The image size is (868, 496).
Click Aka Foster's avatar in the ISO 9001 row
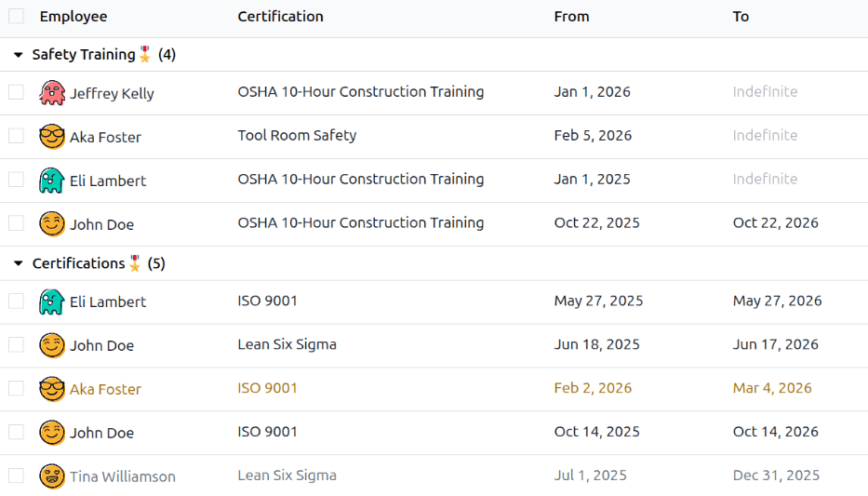52,389
